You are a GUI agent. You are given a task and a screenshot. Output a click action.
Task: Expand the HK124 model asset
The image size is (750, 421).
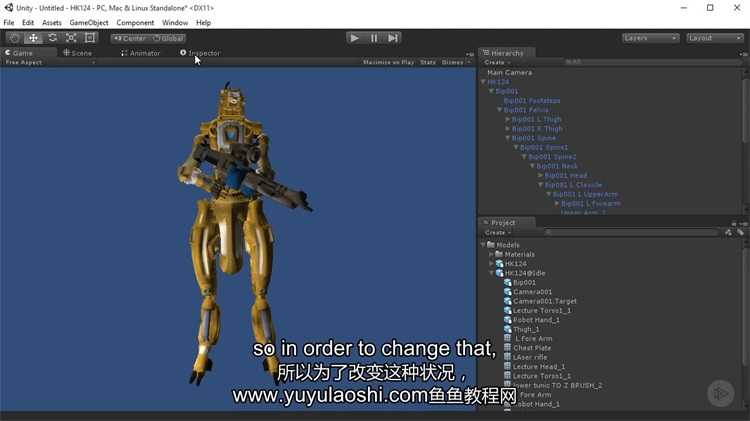491,264
